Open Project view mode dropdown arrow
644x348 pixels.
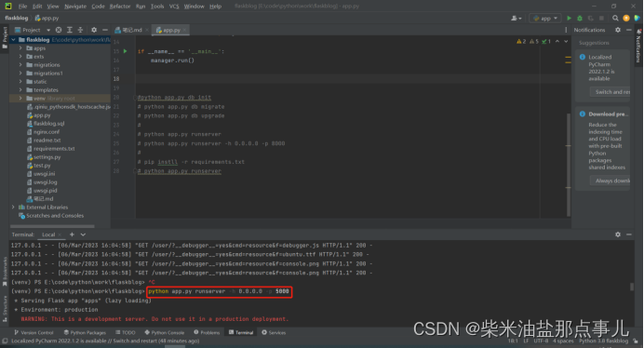(48, 30)
